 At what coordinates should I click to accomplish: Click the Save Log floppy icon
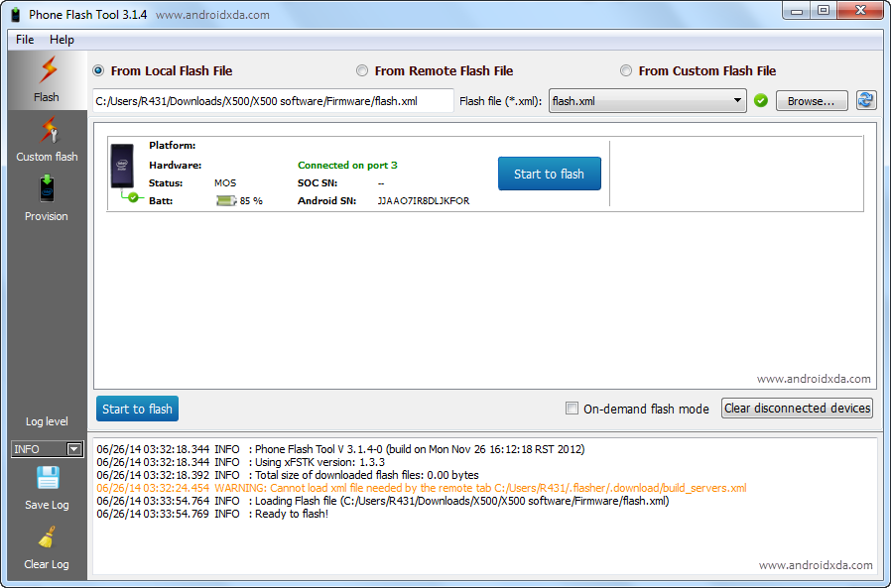click(x=48, y=478)
